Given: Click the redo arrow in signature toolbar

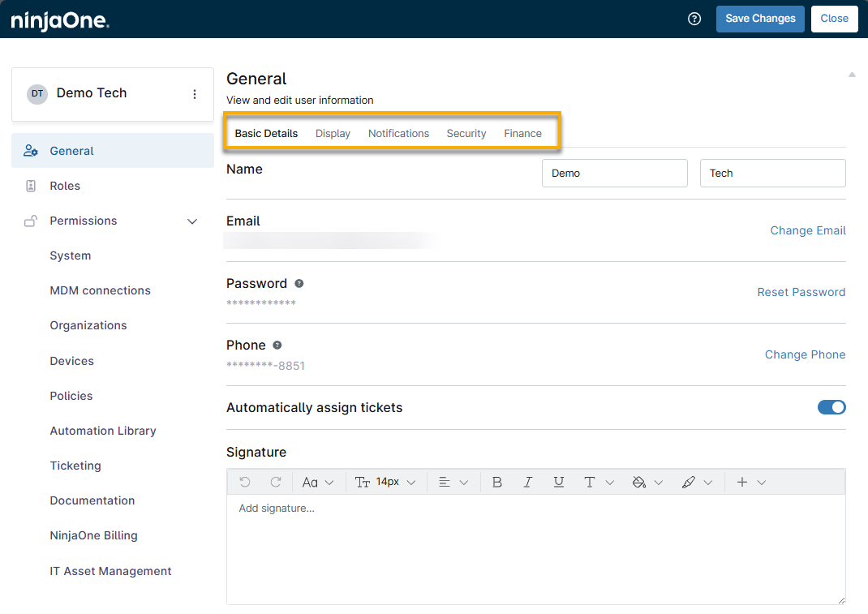Looking at the screenshot, I should [276, 482].
